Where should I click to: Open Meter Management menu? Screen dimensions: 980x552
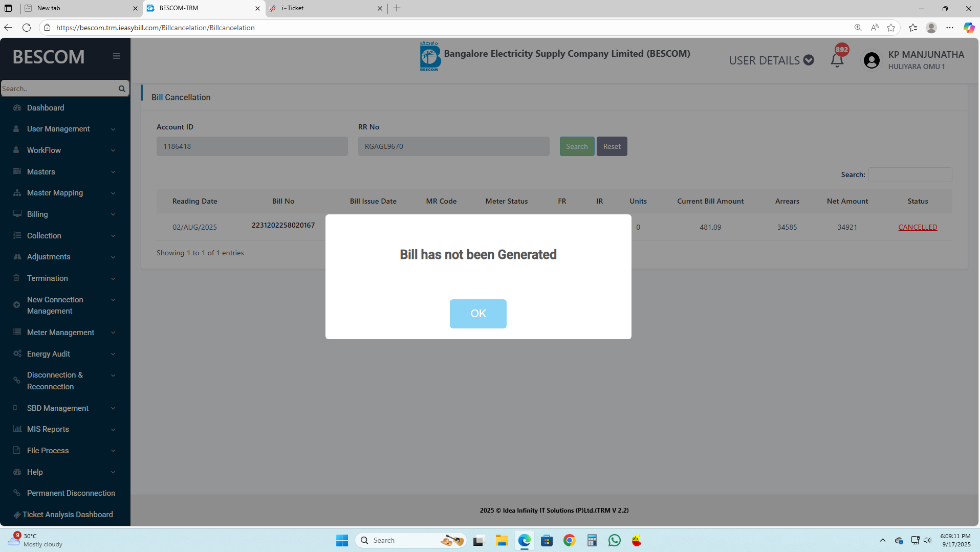pos(65,333)
